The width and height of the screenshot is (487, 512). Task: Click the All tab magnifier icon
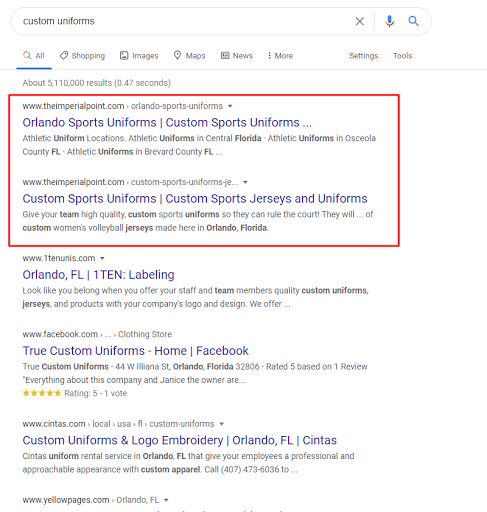[27, 55]
